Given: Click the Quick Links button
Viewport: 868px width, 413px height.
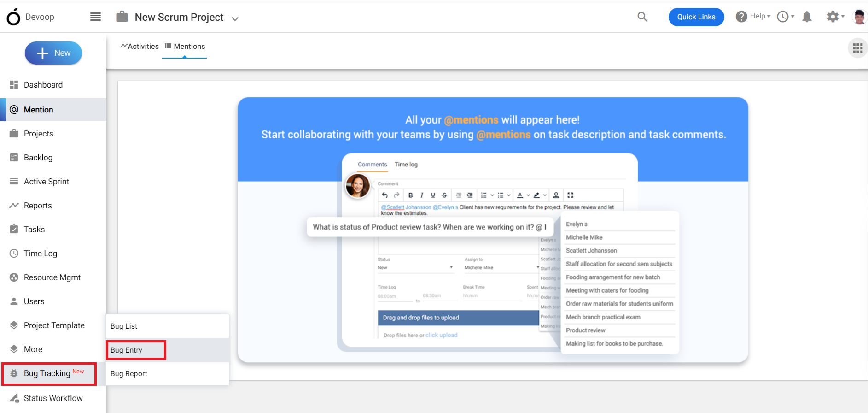Looking at the screenshot, I should pyautogui.click(x=696, y=17).
